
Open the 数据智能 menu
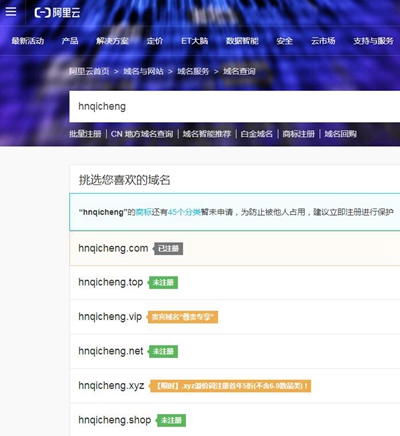tap(242, 41)
